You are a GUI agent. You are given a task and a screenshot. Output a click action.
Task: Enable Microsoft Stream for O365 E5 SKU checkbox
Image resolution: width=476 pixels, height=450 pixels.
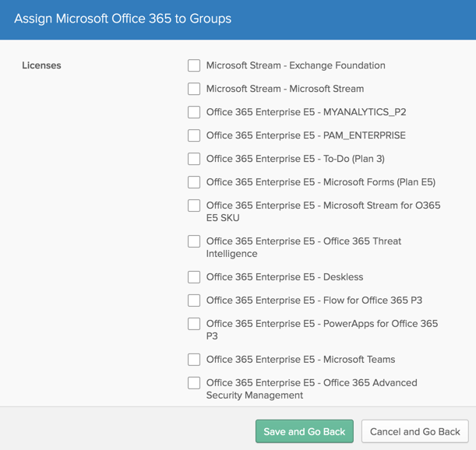pos(194,206)
